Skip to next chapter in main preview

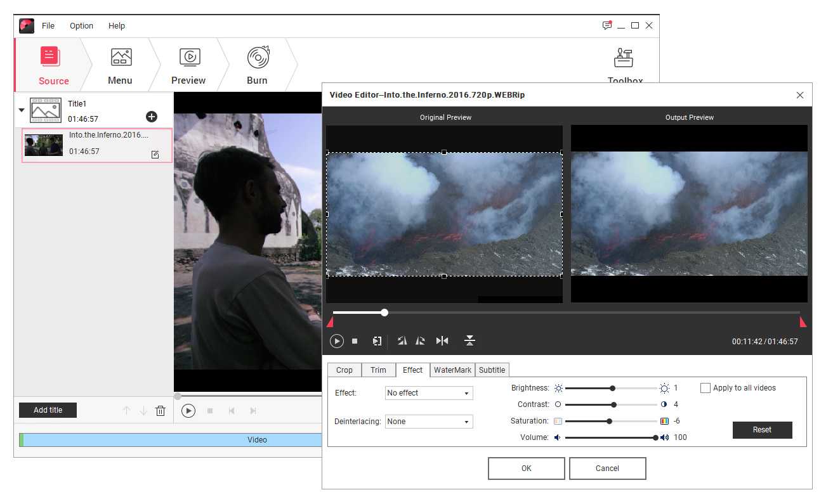pyautogui.click(x=253, y=411)
